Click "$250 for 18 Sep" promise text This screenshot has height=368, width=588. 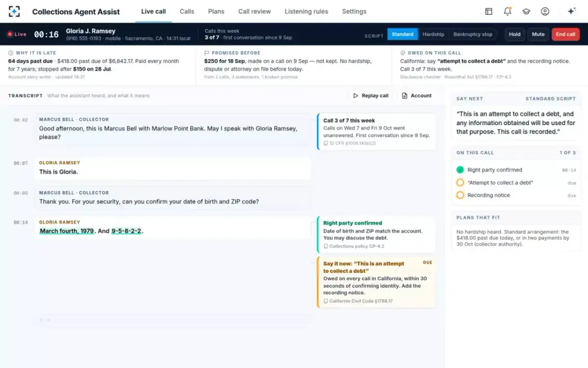225,61
